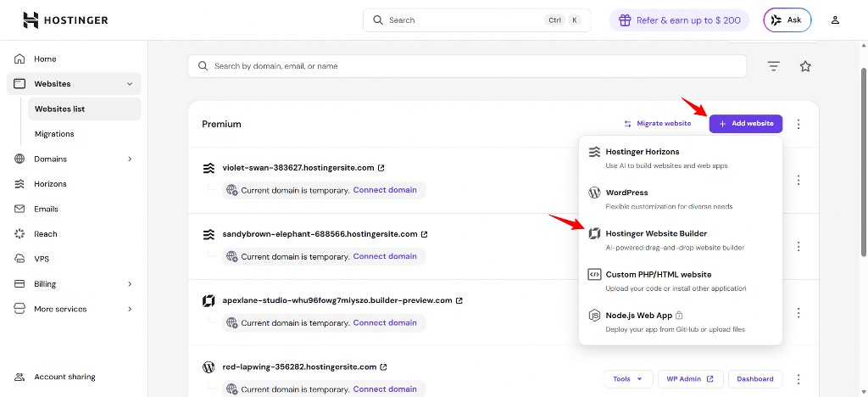The width and height of the screenshot is (868, 397).
Task: Open the filter icon beside search
Action: [x=773, y=66]
